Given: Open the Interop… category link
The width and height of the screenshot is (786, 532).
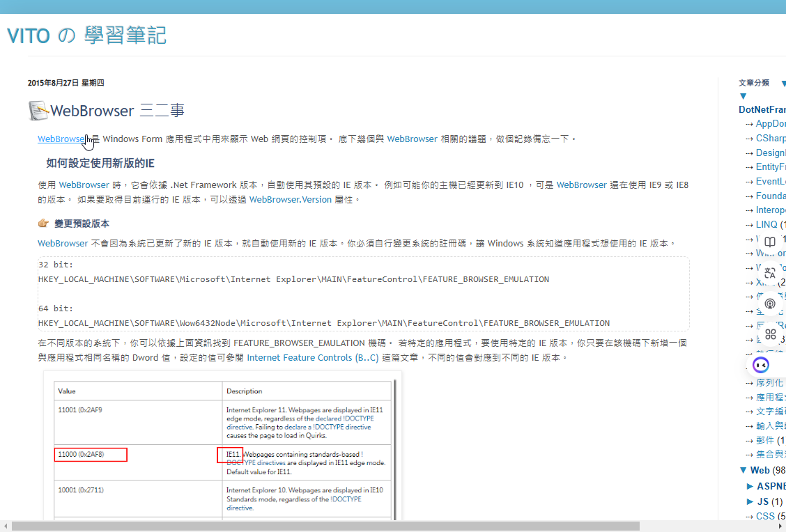Looking at the screenshot, I should (771, 210).
